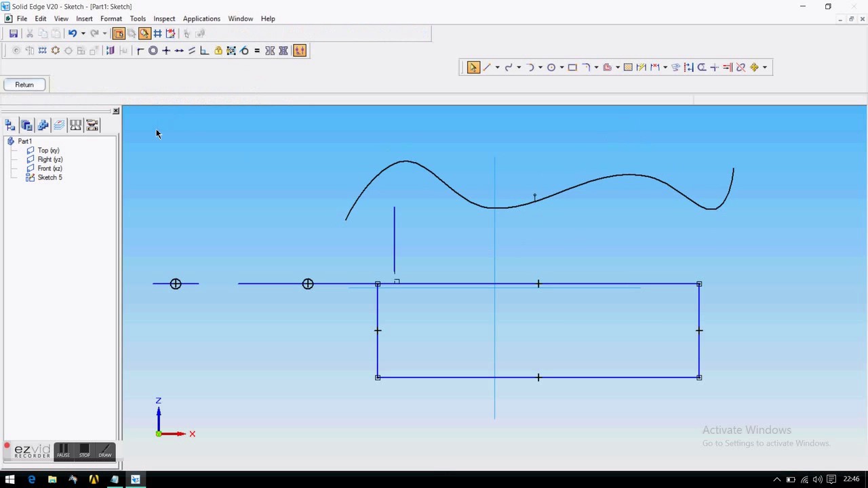Select the Rigid Set relationship icon
Viewport: 868px width, 488px height.
231,51
